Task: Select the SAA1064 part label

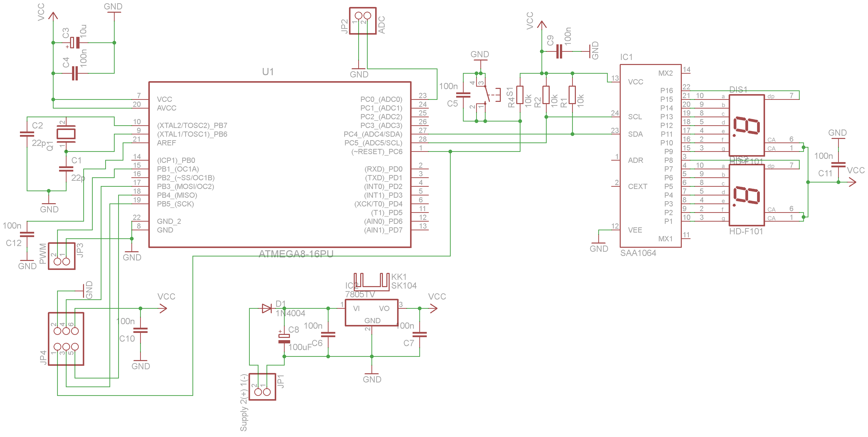Action: pos(638,253)
